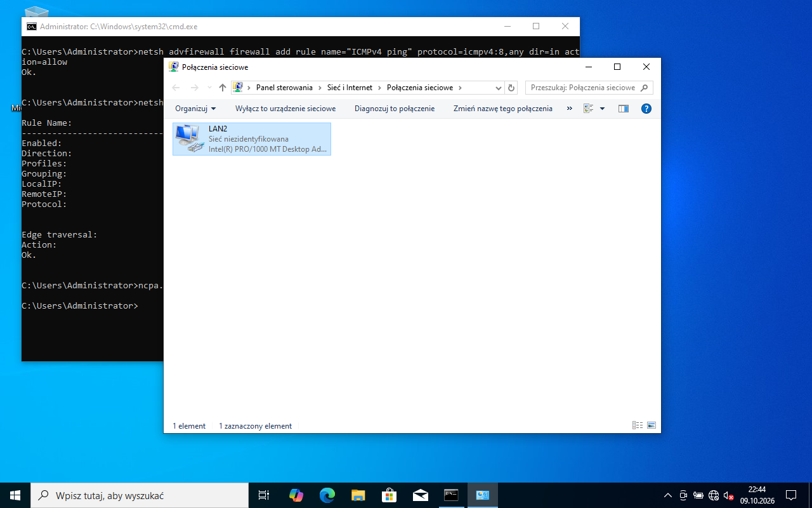
Task: Refresh the Połączenia sieciowe window
Action: pos(511,88)
